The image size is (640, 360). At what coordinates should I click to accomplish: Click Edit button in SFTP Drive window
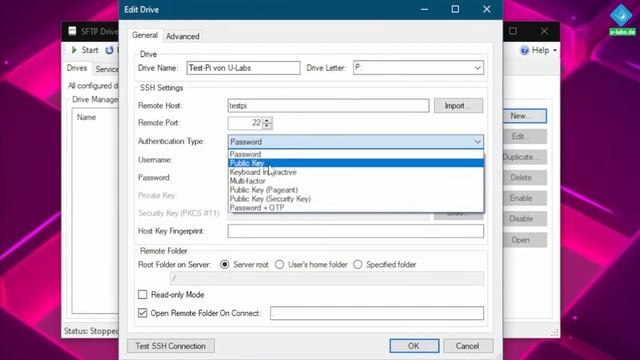[x=524, y=136]
